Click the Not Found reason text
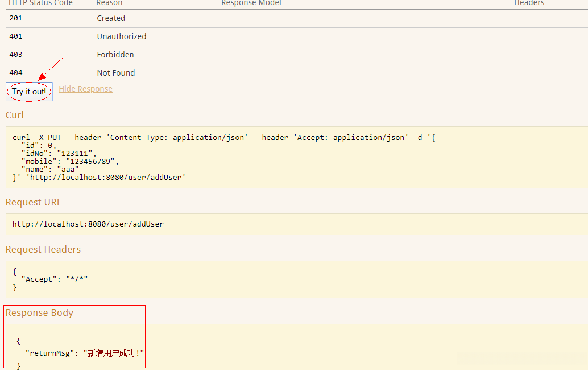The image size is (588, 370). pos(116,73)
